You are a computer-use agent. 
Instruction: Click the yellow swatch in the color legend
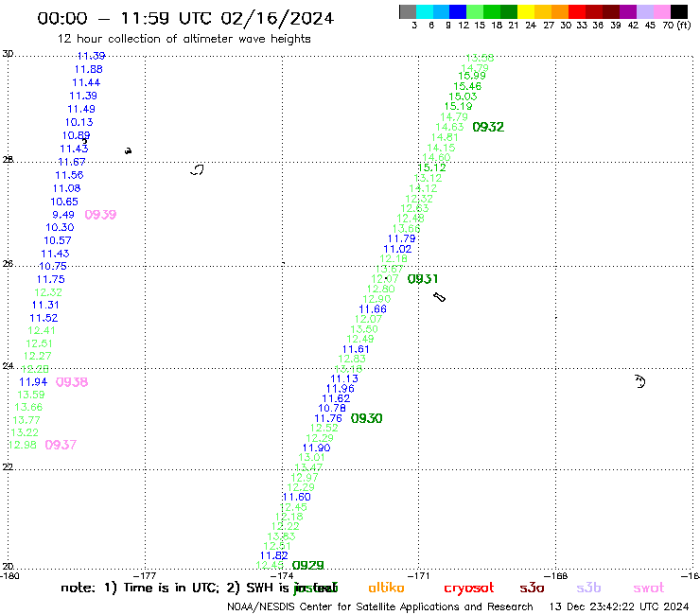pos(526,11)
